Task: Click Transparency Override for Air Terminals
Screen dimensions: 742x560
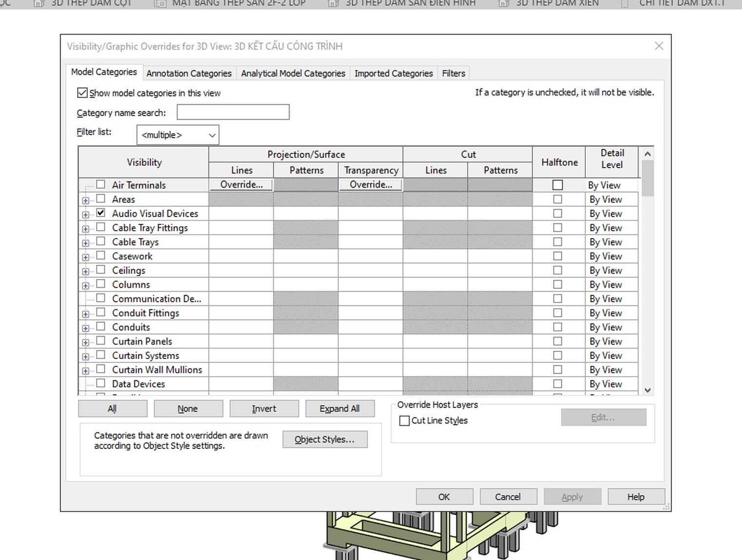Action: [371, 185]
